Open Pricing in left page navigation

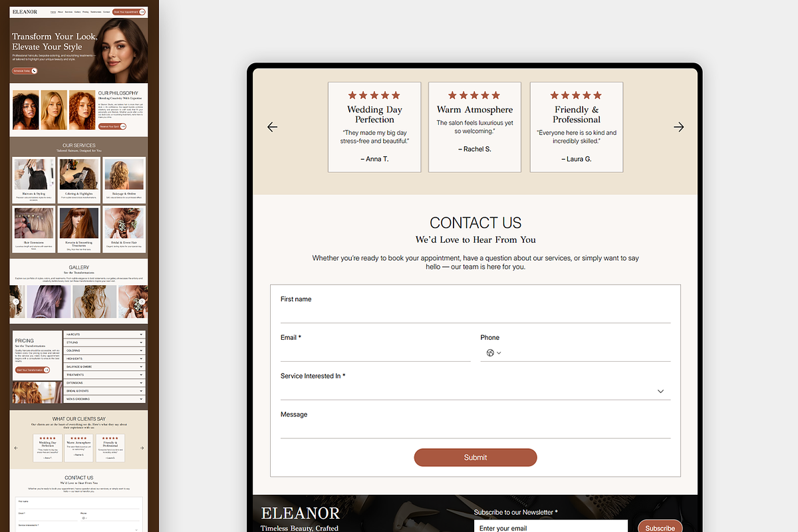tap(86, 12)
